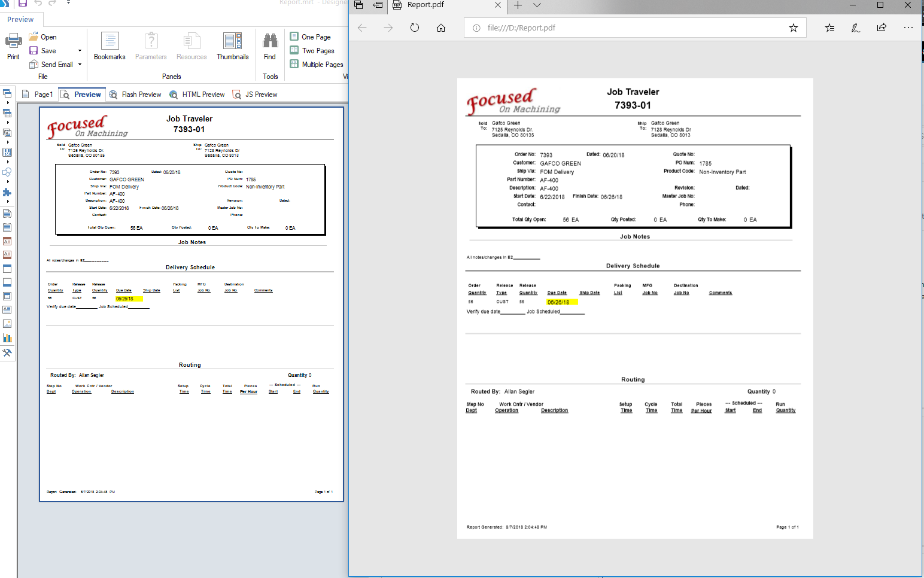Open the JS Preview tab
The image size is (924, 578).
click(x=255, y=95)
